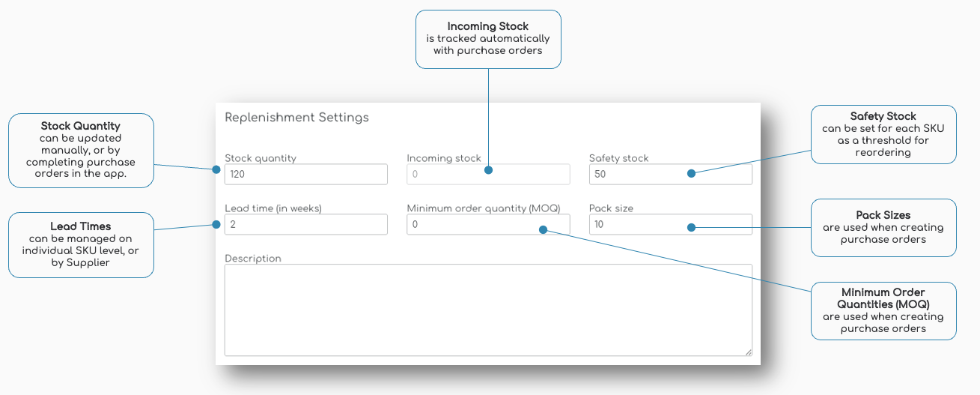This screenshot has height=395, width=980.
Task: Select the Lead Times callout box
Action: click(x=81, y=244)
